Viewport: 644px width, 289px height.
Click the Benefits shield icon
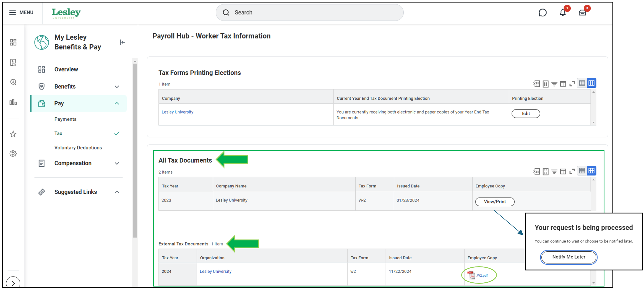point(41,87)
